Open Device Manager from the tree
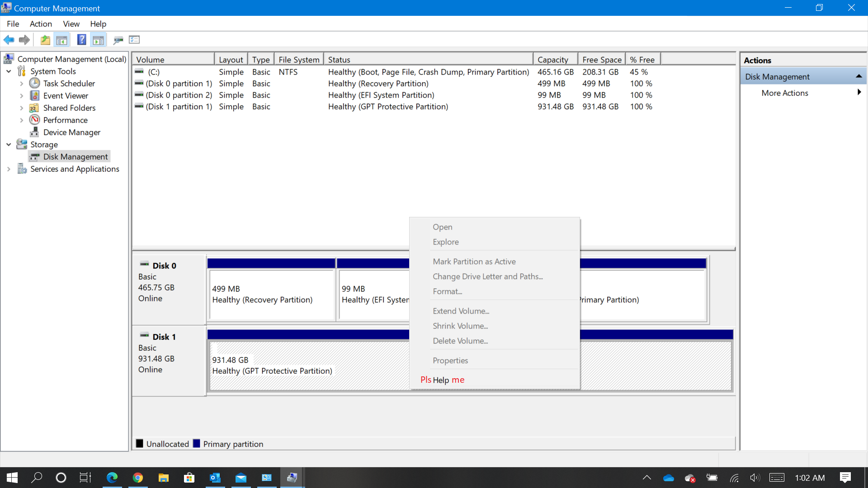 [x=71, y=132]
